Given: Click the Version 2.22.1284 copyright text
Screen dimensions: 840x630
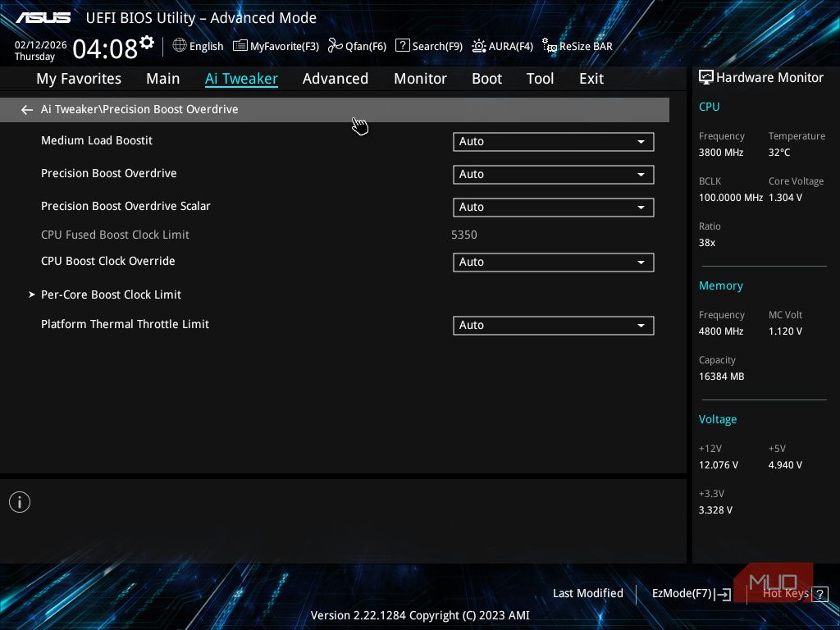Looking at the screenshot, I should pos(420,615).
